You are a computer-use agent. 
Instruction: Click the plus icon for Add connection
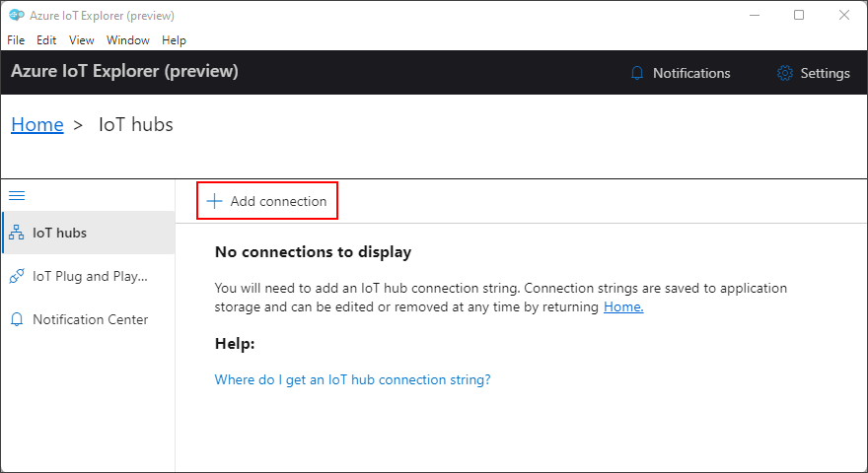pos(214,201)
